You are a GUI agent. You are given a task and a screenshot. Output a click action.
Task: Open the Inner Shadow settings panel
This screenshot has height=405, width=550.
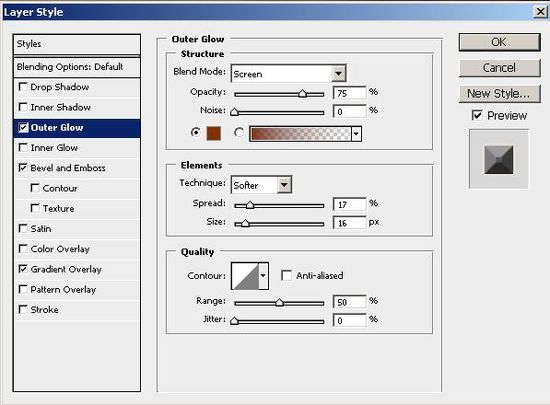pos(61,107)
